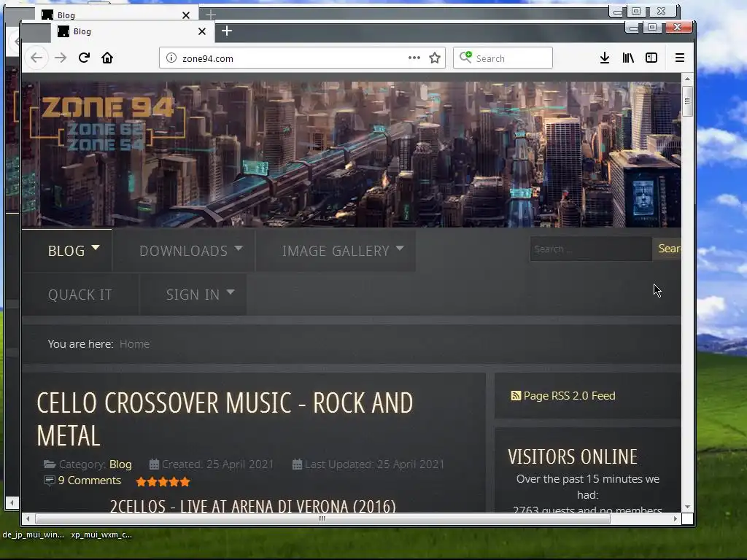
Task: Open the library bookshelf icon
Action: coord(628,58)
